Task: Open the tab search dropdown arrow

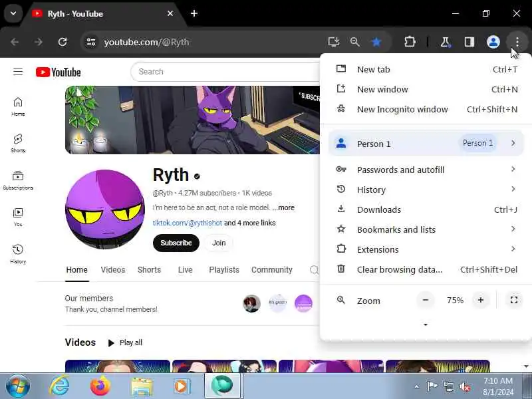Action: (13, 13)
